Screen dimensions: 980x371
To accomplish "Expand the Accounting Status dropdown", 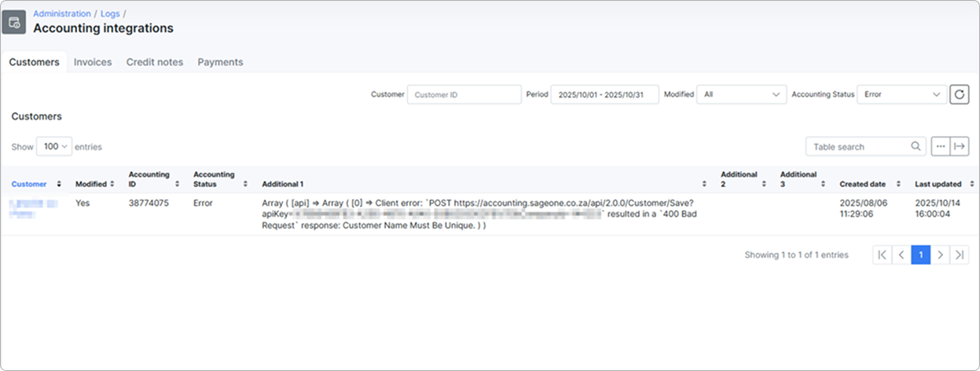I will 901,94.
